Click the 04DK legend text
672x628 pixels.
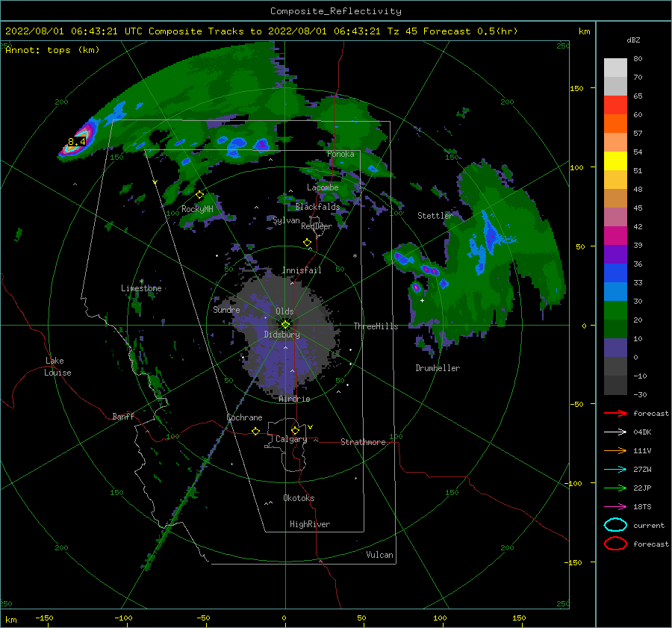point(642,432)
